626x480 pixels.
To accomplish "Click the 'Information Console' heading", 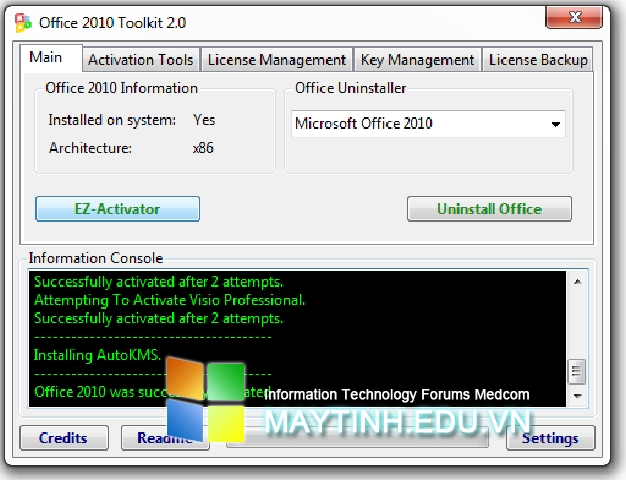I will tap(96, 258).
